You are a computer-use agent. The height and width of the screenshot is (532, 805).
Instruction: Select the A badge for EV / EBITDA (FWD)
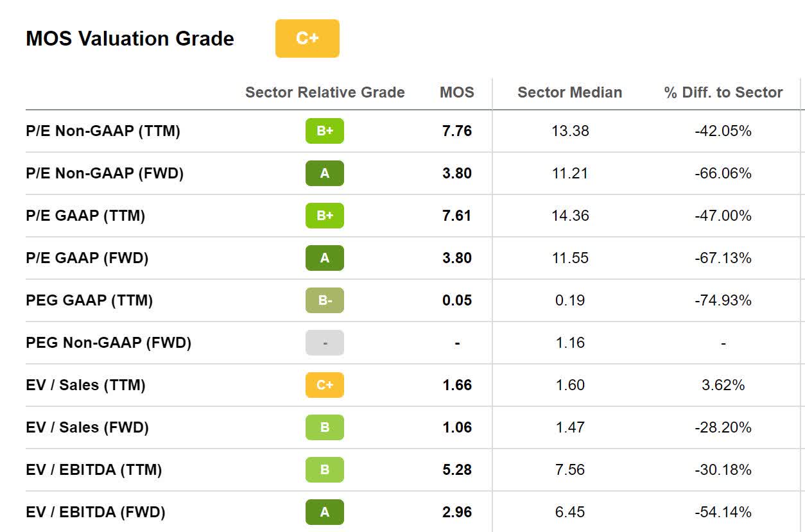pyautogui.click(x=324, y=512)
